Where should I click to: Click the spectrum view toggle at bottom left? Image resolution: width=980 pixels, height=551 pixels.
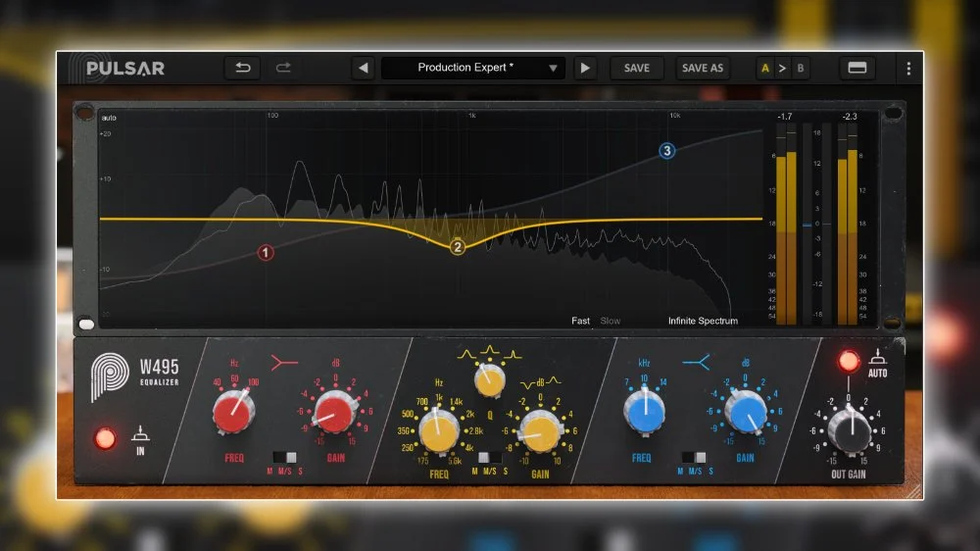pos(87,324)
